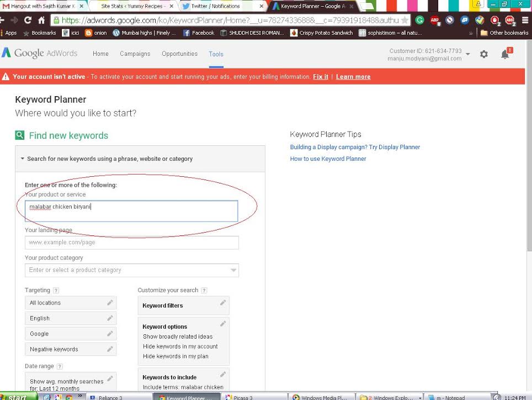Open the AdBlock Plus extension icon
Image resolution: width=532 pixels, height=400 pixels.
(x=435, y=20)
